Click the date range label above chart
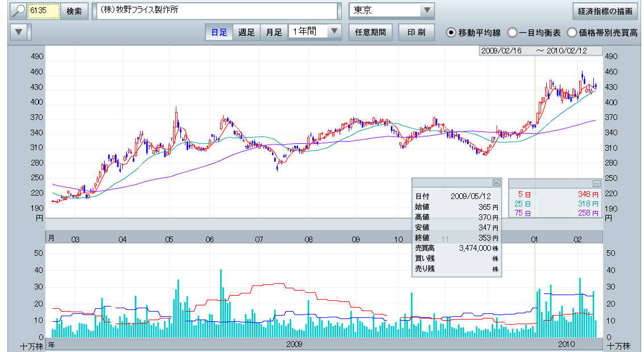 pos(540,51)
